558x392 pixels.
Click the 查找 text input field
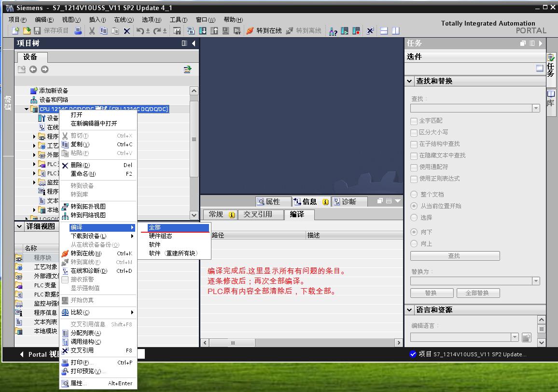[x=471, y=108]
